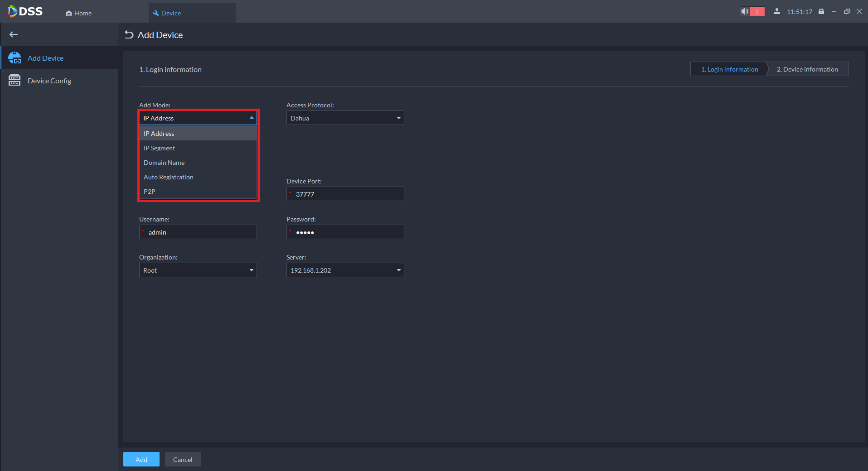Viewport: 868px width, 471px height.
Task: Click the lock screen padlock icon
Action: click(x=821, y=11)
